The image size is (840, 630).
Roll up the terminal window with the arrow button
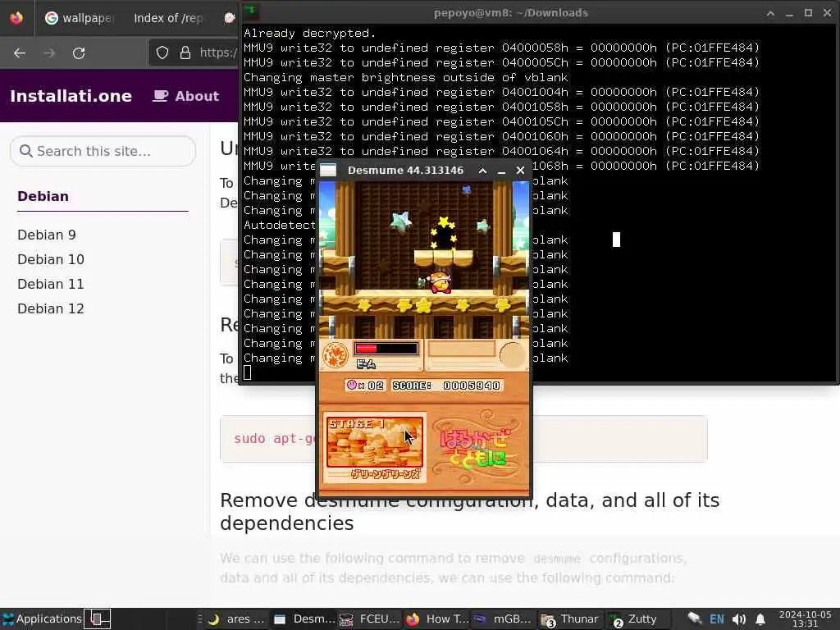770,13
